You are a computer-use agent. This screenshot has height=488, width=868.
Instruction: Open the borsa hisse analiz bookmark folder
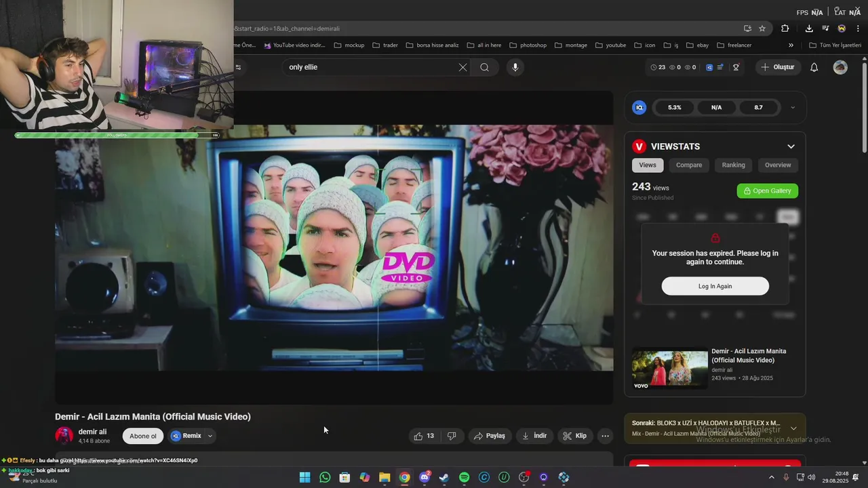click(432, 45)
